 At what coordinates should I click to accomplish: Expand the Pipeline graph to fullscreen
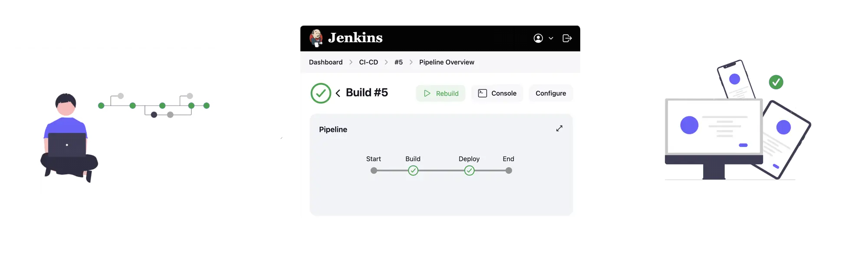pyautogui.click(x=559, y=128)
